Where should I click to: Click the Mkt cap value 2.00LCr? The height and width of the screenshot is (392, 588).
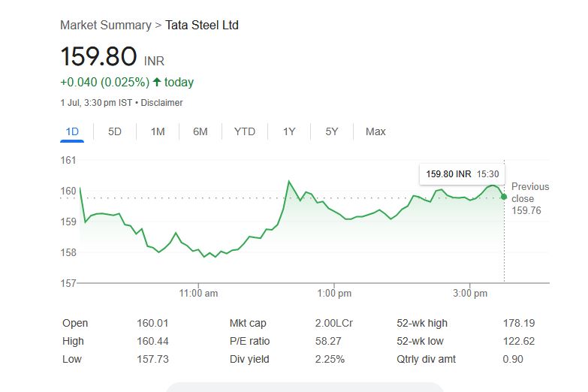click(x=334, y=323)
